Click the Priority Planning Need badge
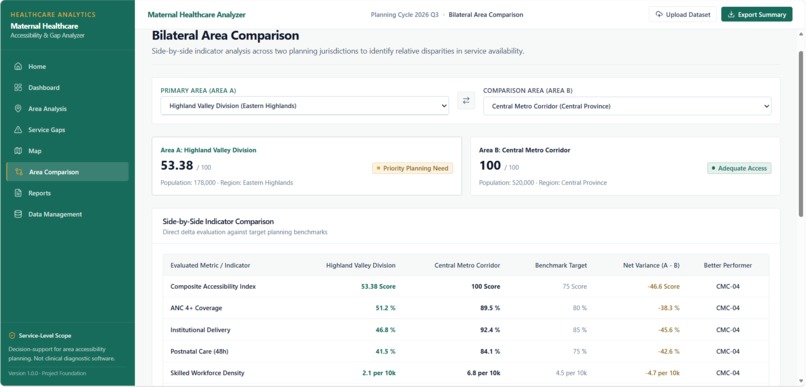 pos(412,168)
